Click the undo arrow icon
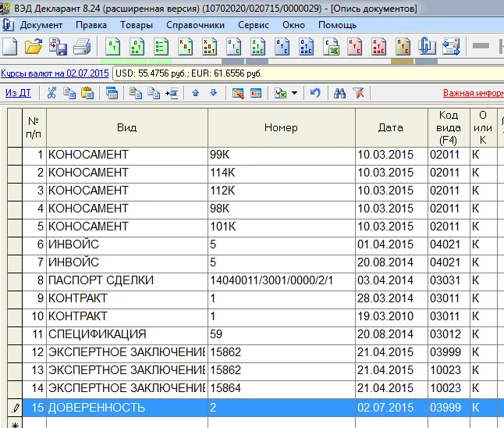Screen dimensions: 504x428 pos(315,93)
